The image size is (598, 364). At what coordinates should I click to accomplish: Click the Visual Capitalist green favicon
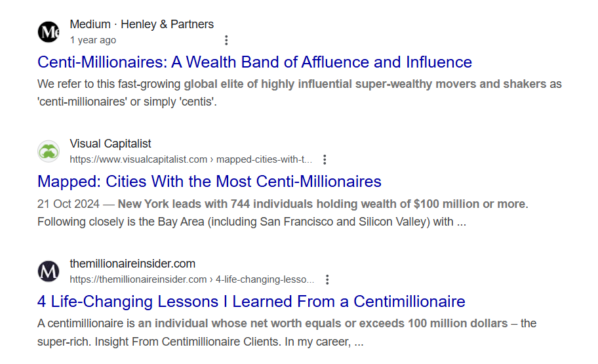point(49,152)
